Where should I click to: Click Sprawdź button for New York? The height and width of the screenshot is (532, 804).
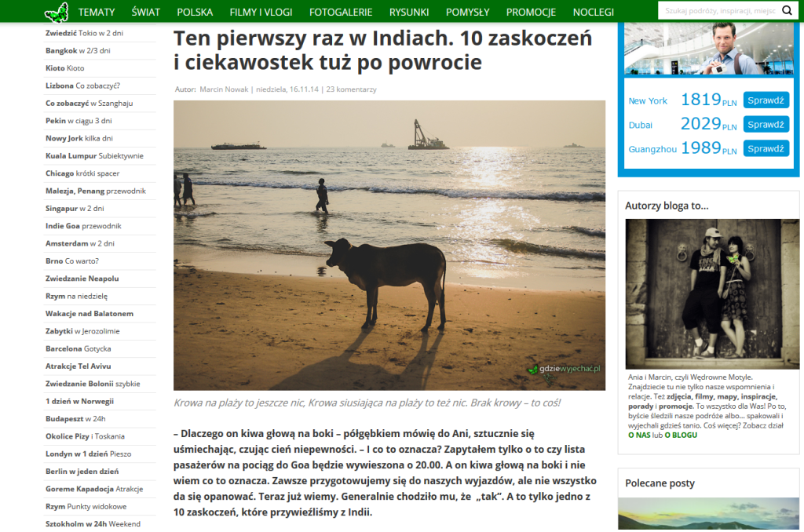click(x=766, y=100)
